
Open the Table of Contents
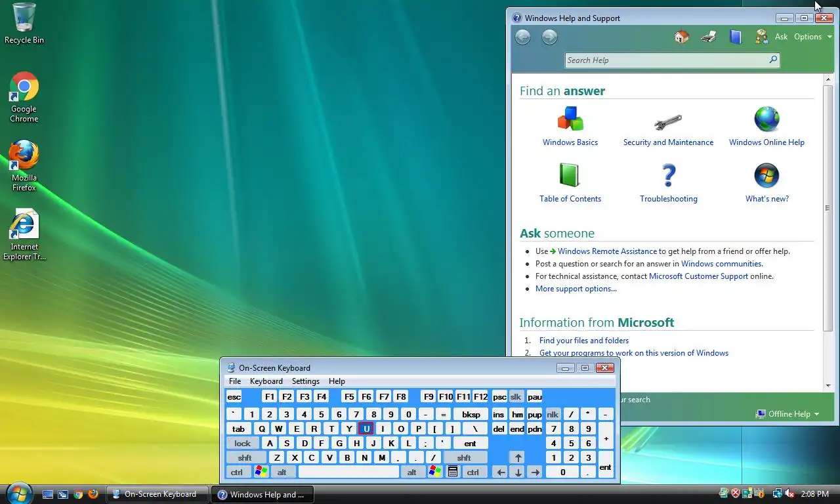570,183
